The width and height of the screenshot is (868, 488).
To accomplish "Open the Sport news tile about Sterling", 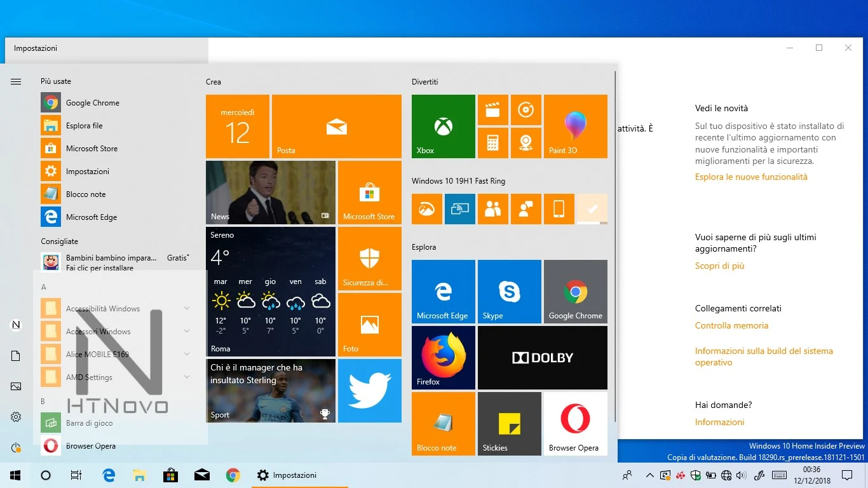I will (x=270, y=391).
